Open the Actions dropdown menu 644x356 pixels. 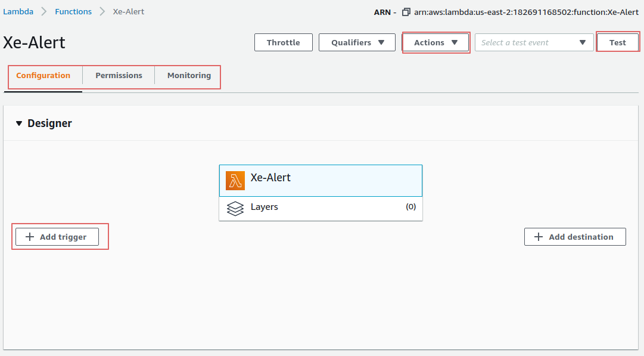pos(435,42)
